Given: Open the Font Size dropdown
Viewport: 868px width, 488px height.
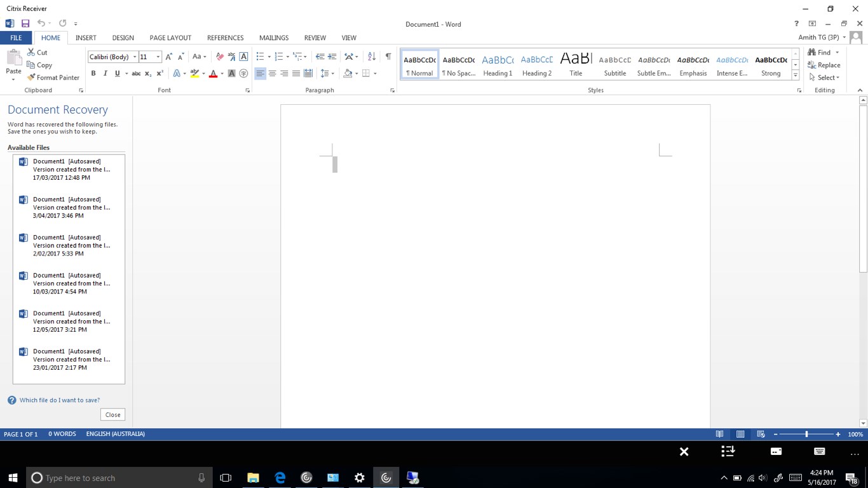Looking at the screenshot, I should click(x=157, y=57).
